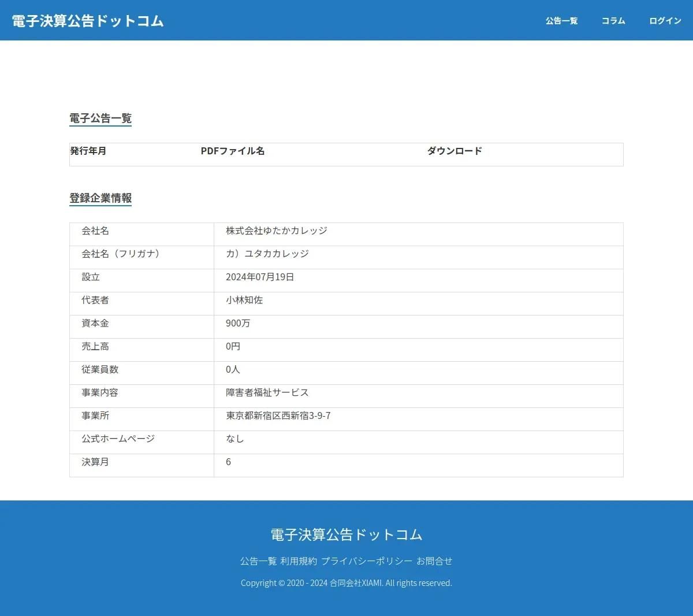This screenshot has height=616, width=693.
Task: Select the 事業所 row label
Action: (95, 415)
